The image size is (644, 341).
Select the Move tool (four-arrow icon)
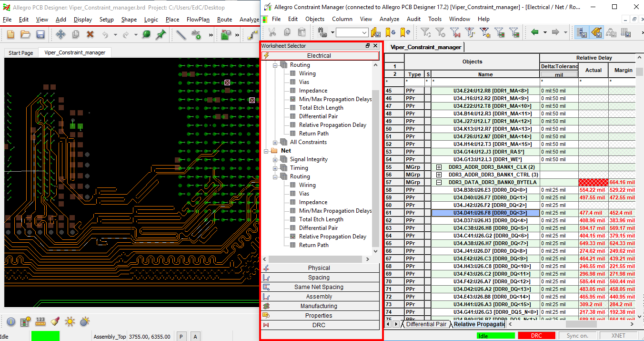61,34
